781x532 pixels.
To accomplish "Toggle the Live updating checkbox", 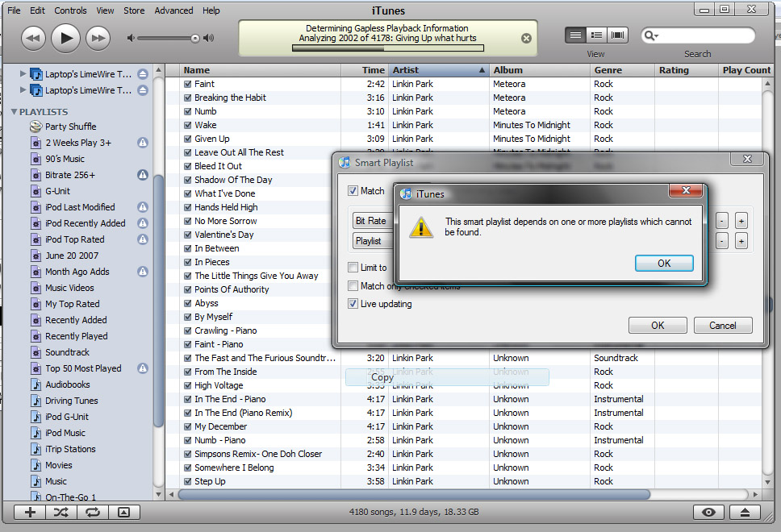I will point(353,304).
